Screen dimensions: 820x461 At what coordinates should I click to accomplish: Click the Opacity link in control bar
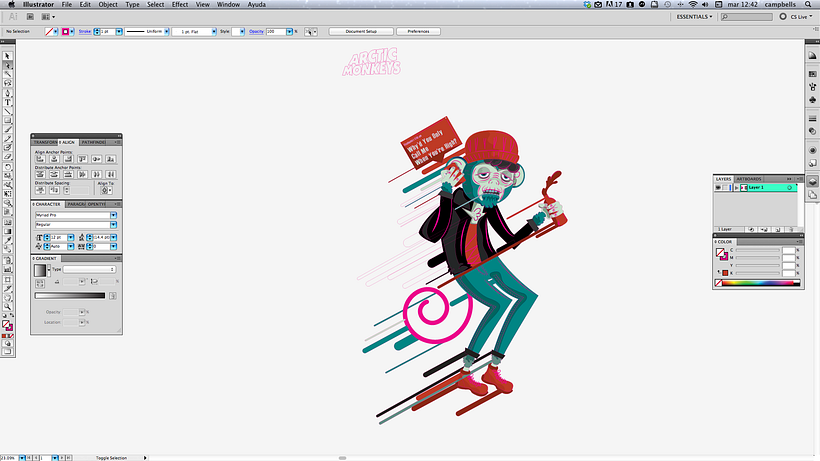(256, 31)
